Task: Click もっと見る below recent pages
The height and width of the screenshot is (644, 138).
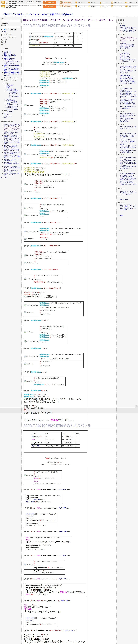Action: [x=4, y=178]
